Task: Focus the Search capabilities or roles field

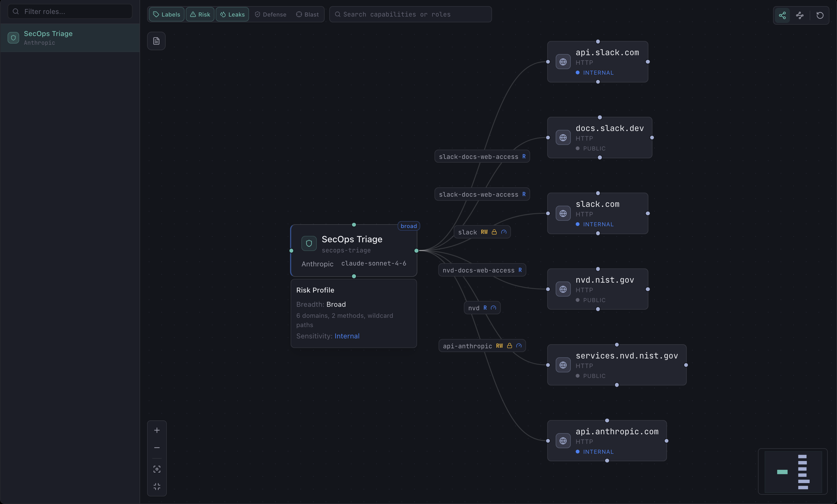Action: click(x=410, y=14)
